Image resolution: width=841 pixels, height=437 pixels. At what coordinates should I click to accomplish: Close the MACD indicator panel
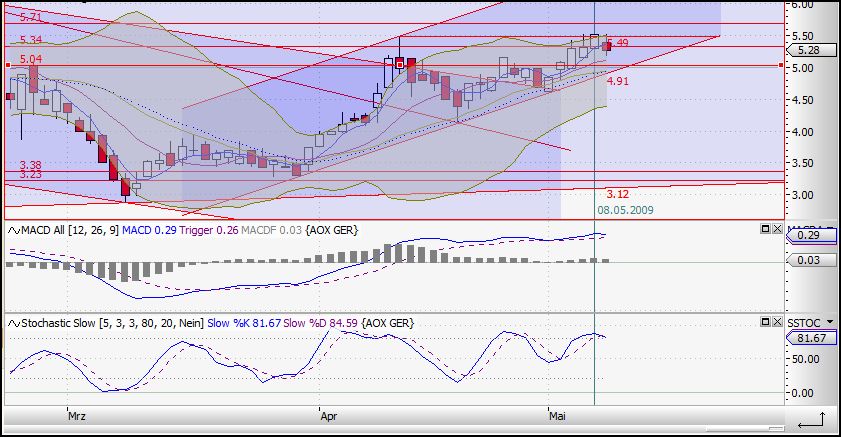(x=777, y=229)
